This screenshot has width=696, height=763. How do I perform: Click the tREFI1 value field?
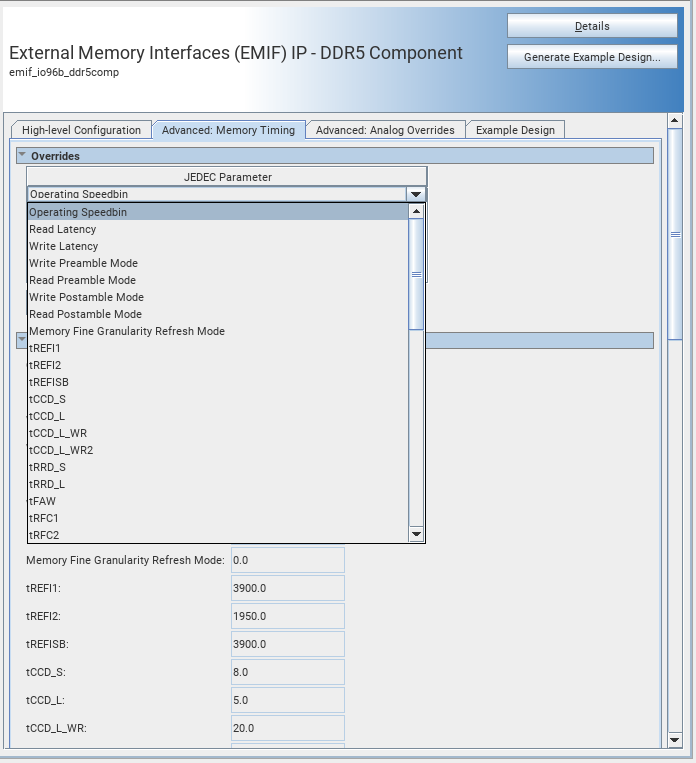(x=287, y=588)
